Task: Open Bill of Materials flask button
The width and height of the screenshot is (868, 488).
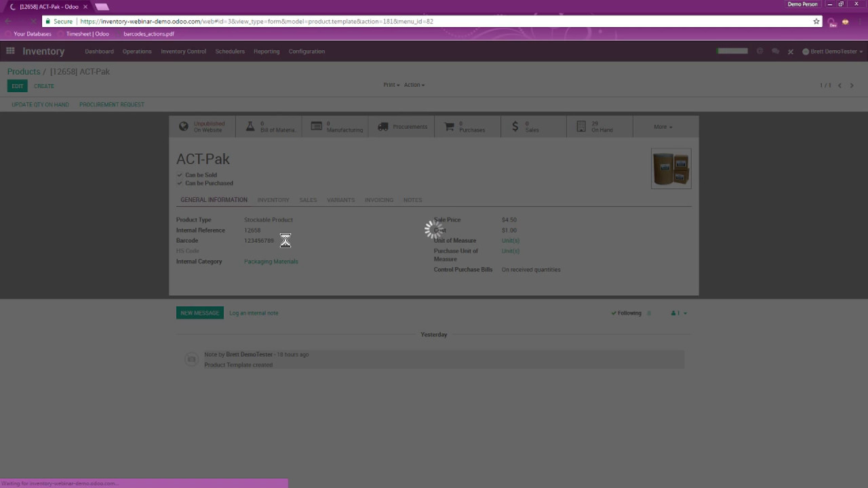Action: coord(269,127)
